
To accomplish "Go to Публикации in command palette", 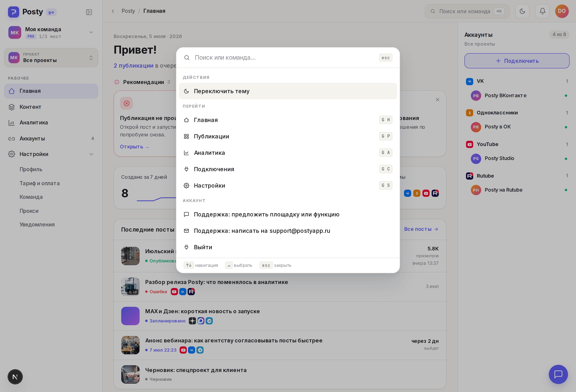I will tap(288, 136).
